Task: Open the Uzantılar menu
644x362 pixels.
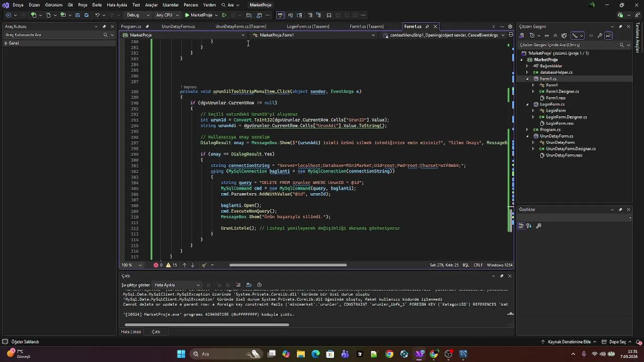Action: [171, 5]
